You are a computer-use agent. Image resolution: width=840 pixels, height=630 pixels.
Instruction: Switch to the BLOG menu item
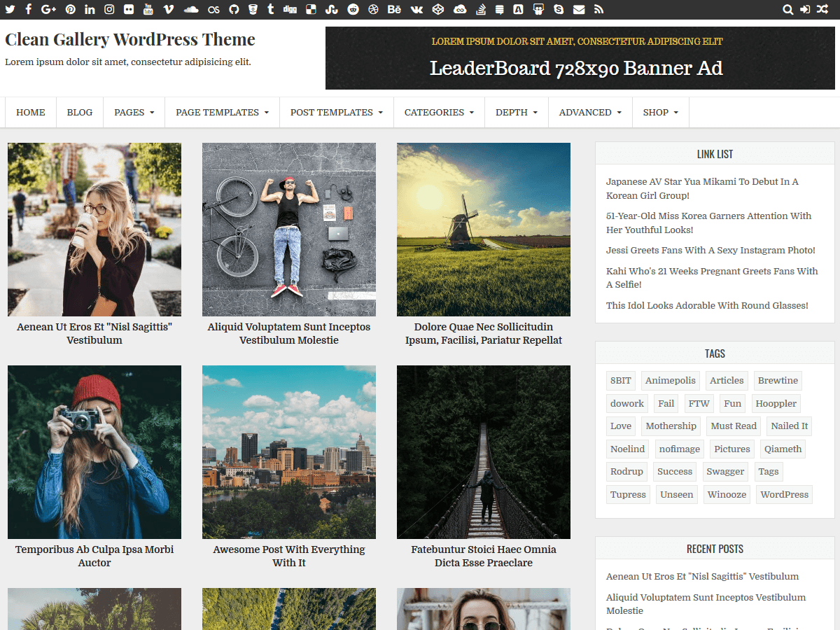pyautogui.click(x=79, y=112)
